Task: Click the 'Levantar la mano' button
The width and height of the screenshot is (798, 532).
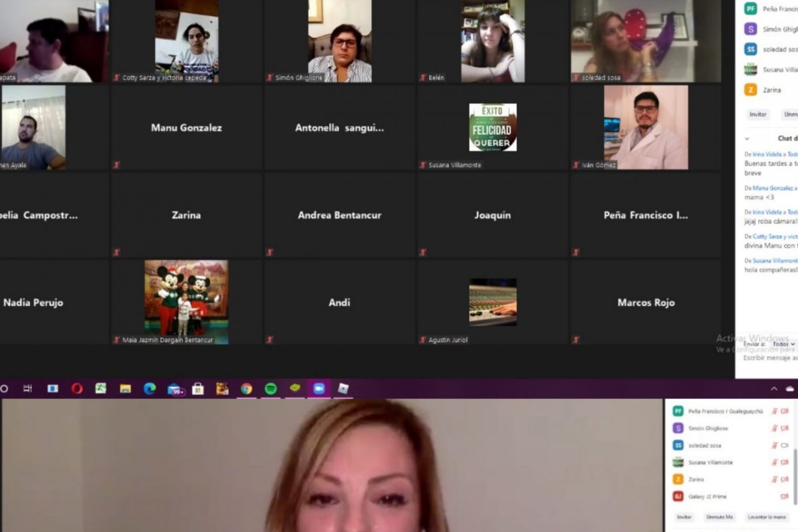Action: point(767,517)
